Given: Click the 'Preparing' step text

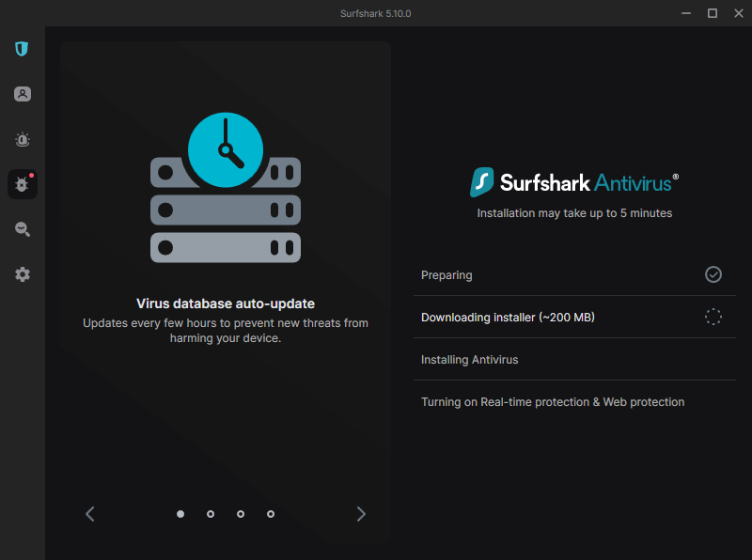Looking at the screenshot, I should tap(446, 275).
